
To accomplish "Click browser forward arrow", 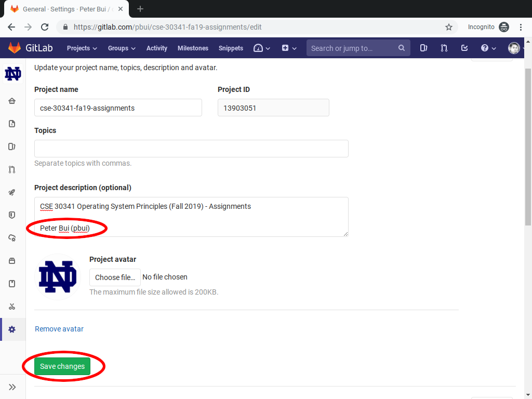I will pyautogui.click(x=28, y=27).
